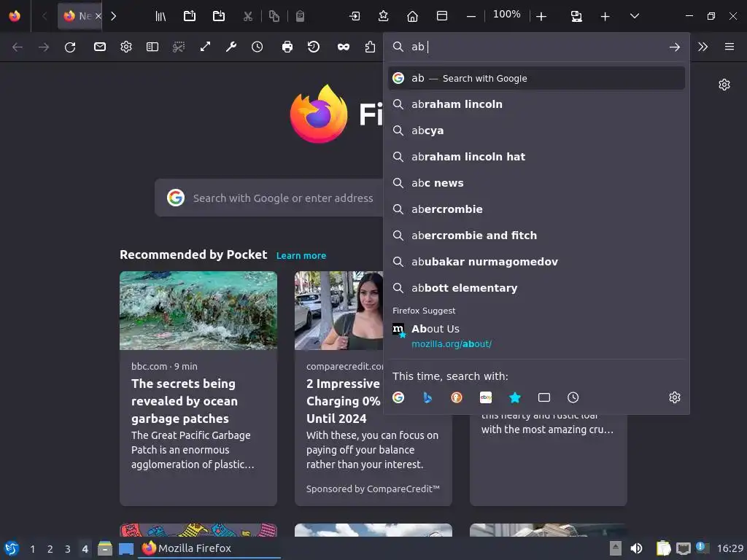Print the page with printer icon
This screenshot has height=560, width=747.
[287, 47]
